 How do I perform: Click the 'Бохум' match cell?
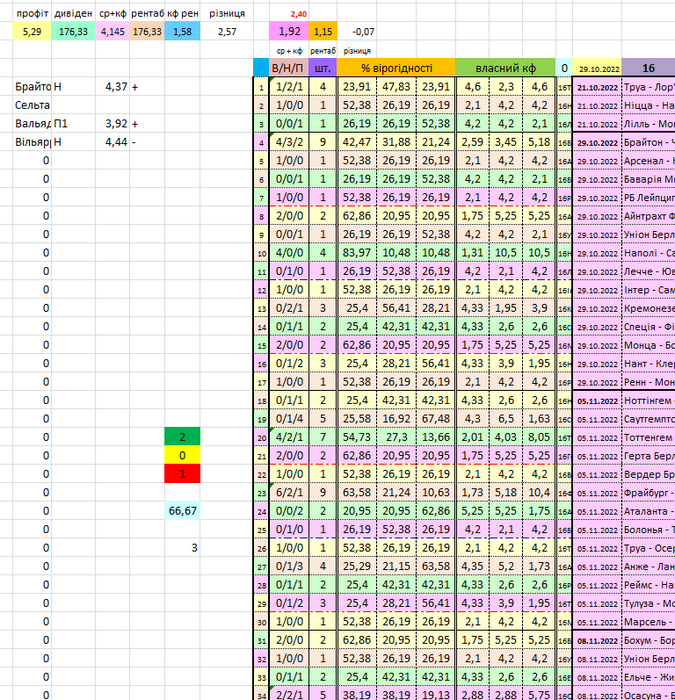click(x=648, y=640)
